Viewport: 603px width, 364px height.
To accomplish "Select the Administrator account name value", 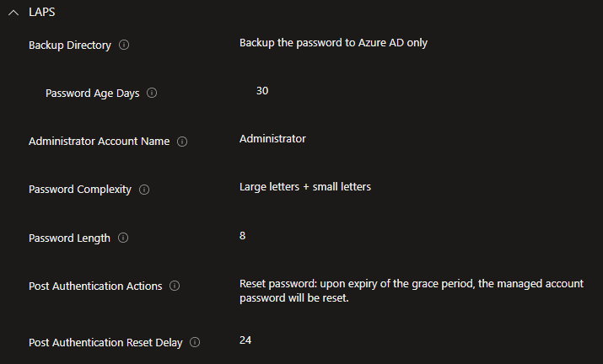I will [272, 138].
